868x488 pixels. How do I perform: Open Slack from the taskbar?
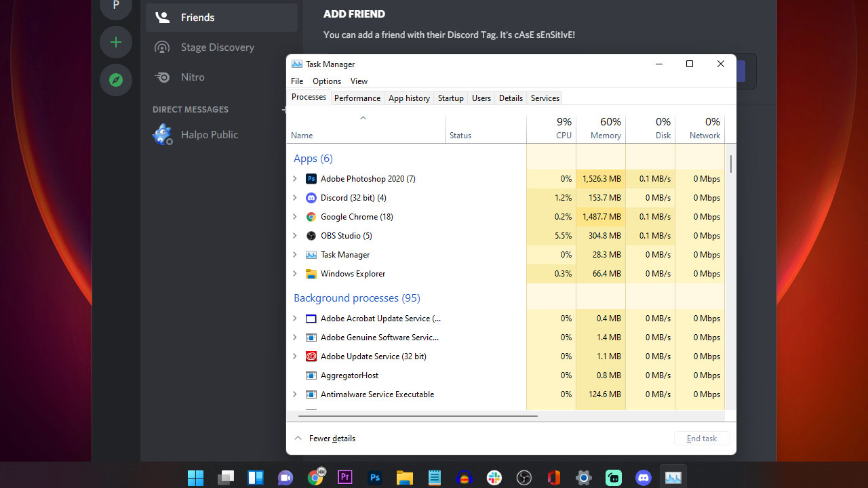coord(494,478)
